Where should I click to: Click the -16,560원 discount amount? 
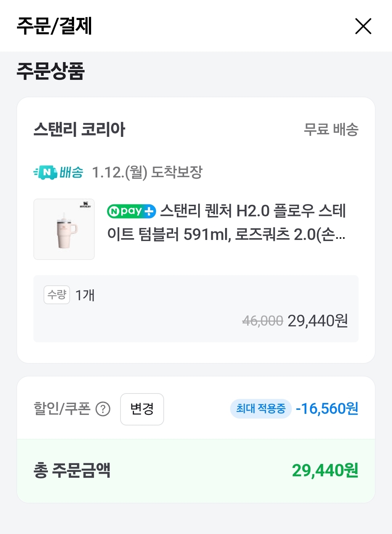click(x=327, y=409)
